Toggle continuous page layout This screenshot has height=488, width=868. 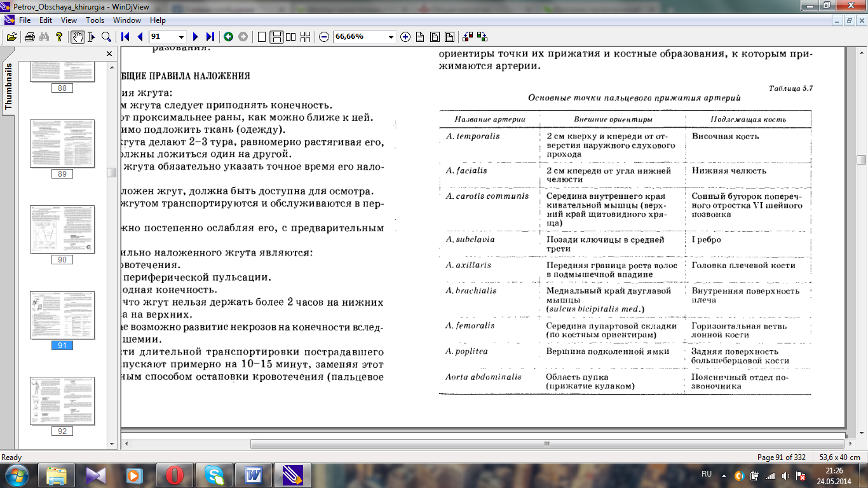coord(276,37)
